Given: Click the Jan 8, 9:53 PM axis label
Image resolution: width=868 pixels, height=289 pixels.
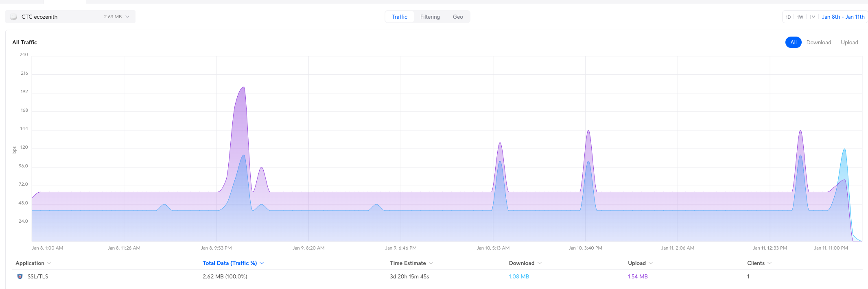Looking at the screenshot, I should pos(216,248).
